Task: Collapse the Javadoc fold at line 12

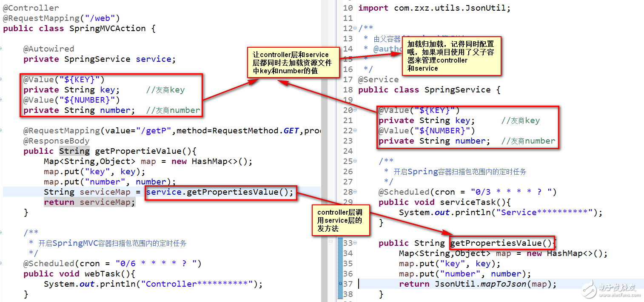Action: (x=355, y=29)
